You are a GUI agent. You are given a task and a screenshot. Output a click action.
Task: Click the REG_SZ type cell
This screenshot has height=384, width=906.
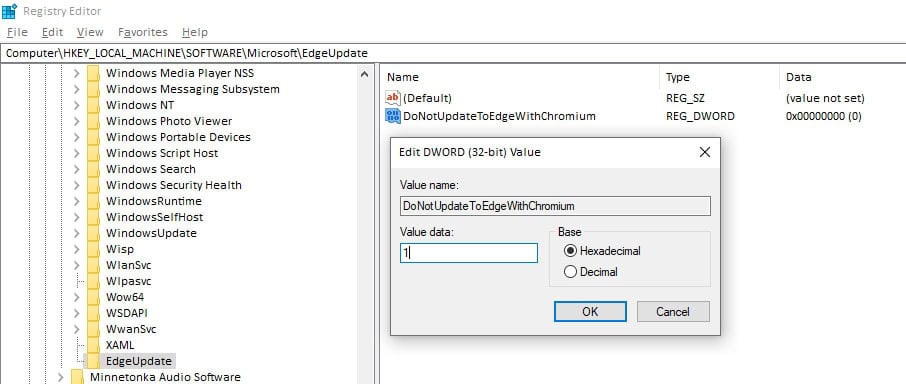click(685, 98)
